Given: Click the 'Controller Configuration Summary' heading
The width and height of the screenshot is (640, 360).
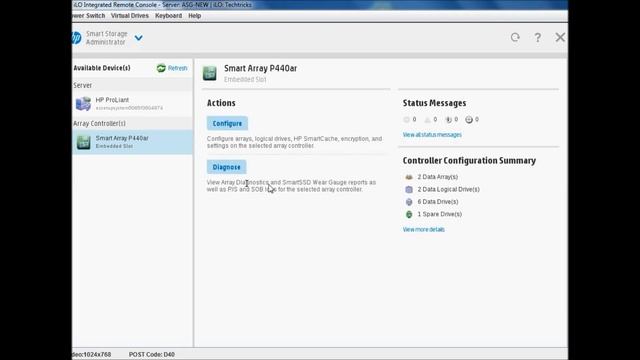Looking at the screenshot, I should pyautogui.click(x=469, y=160).
